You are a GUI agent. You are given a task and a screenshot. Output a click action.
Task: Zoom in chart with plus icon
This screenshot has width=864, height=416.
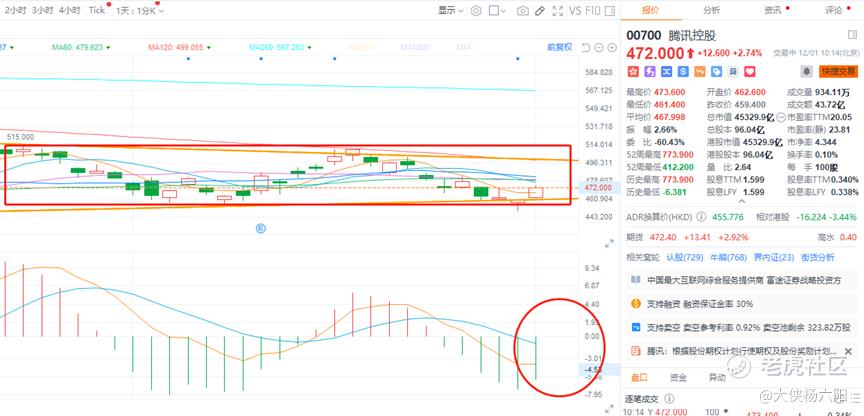(x=612, y=47)
